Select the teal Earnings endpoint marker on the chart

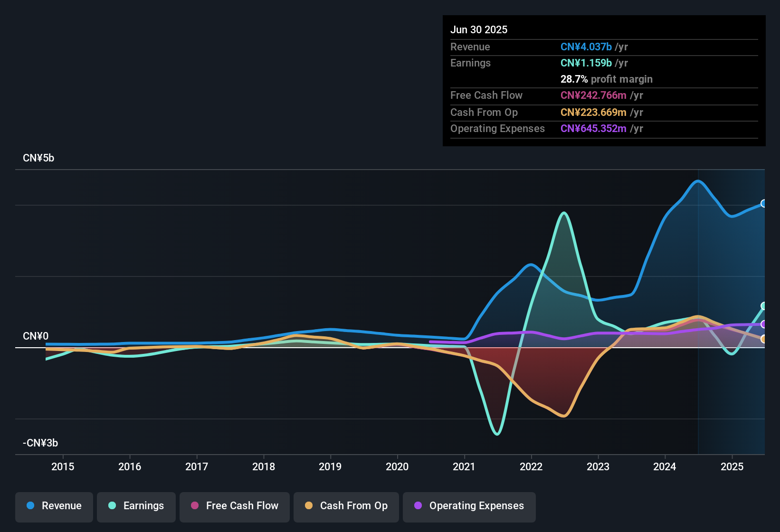(764, 305)
